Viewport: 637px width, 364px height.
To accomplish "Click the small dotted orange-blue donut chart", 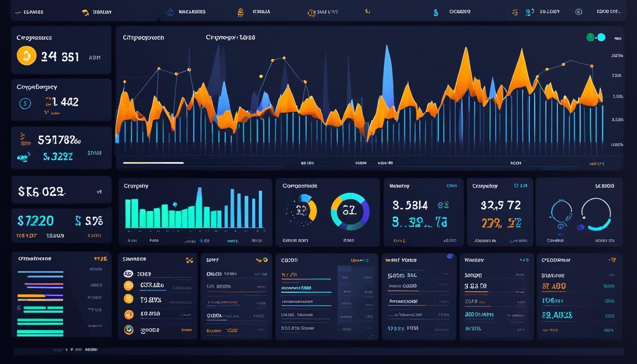I will tap(301, 209).
